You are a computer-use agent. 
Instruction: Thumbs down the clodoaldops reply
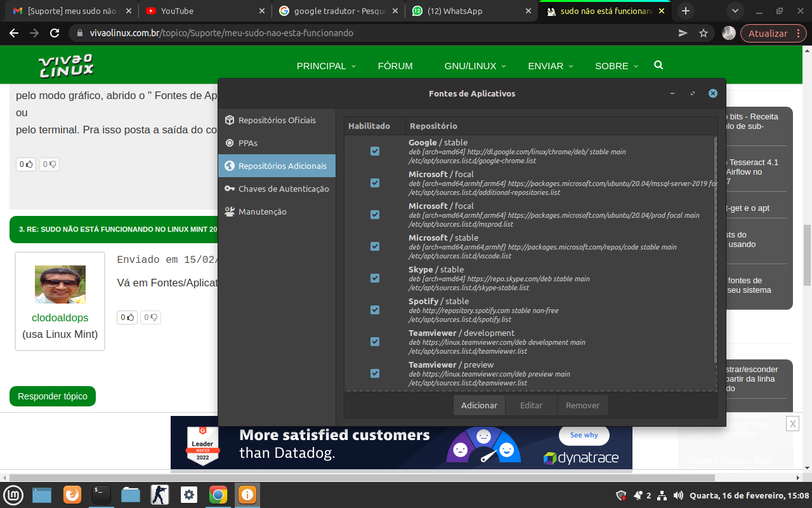pyautogui.click(x=150, y=317)
